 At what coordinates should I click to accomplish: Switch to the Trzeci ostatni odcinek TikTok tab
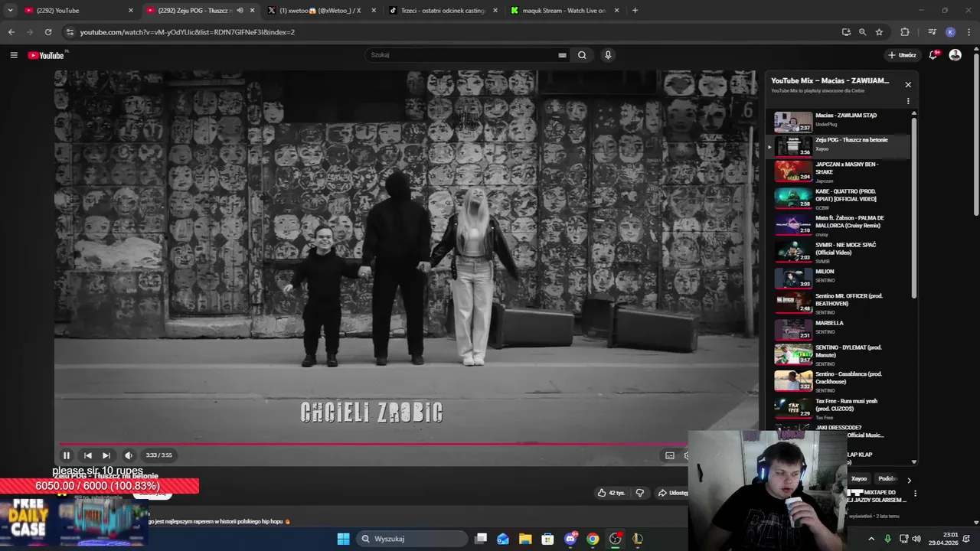tap(443, 11)
